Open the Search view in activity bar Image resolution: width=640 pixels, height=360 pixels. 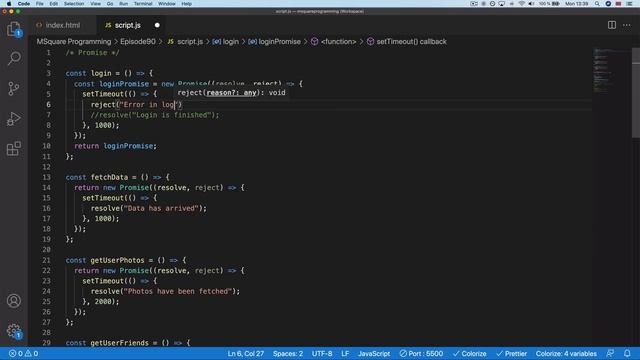(x=13, y=58)
